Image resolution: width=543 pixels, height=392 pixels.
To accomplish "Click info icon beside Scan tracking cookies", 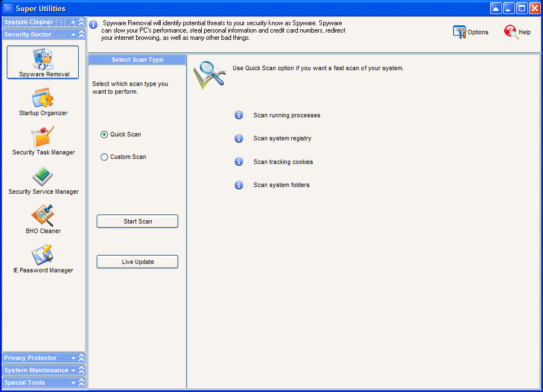I will 239,162.
